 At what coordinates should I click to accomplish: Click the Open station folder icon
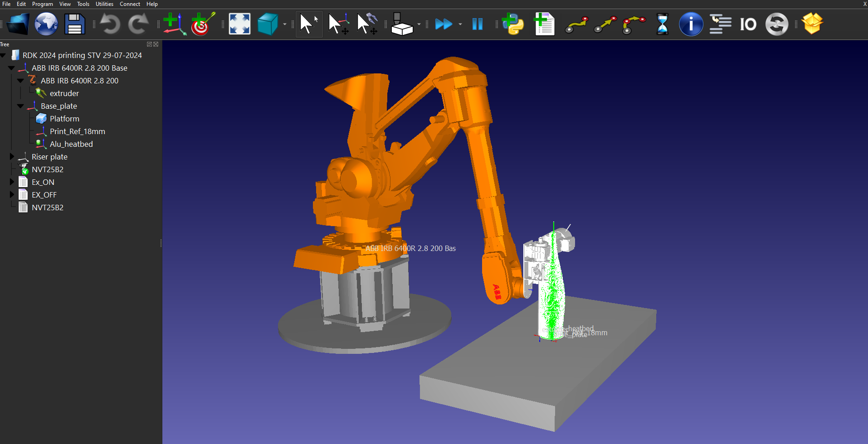[19, 24]
